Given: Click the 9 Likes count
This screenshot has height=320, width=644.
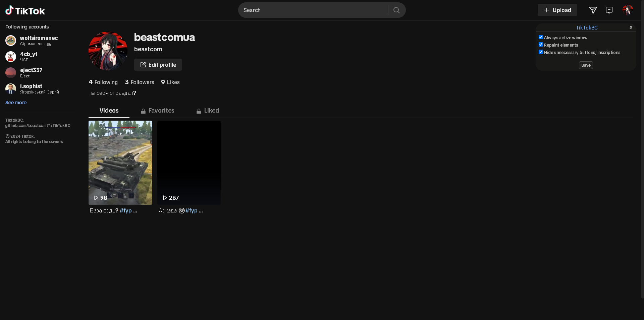Looking at the screenshot, I should click(170, 82).
